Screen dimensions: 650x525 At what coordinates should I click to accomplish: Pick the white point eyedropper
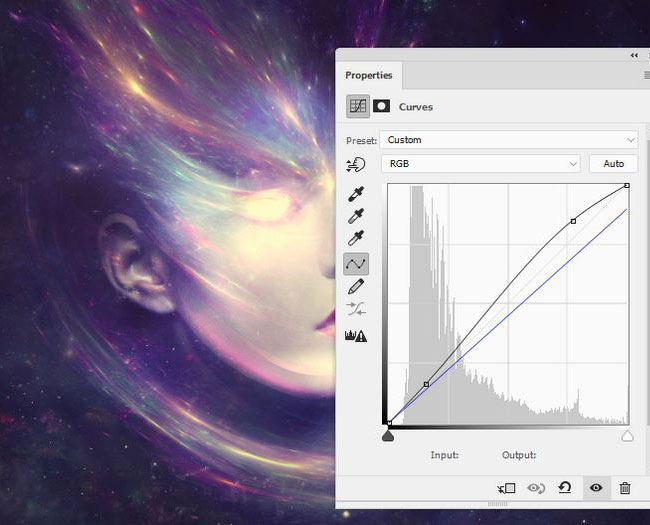tap(356, 238)
